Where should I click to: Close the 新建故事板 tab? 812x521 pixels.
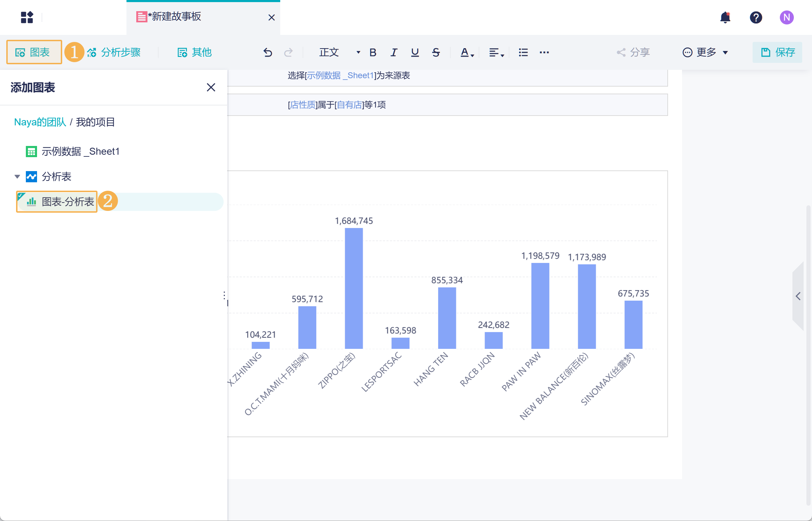point(271,17)
